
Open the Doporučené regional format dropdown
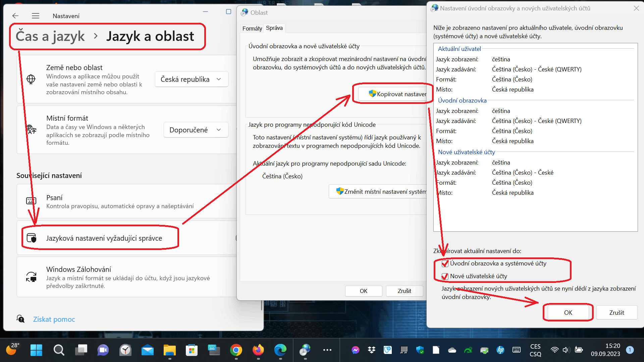pos(196,130)
